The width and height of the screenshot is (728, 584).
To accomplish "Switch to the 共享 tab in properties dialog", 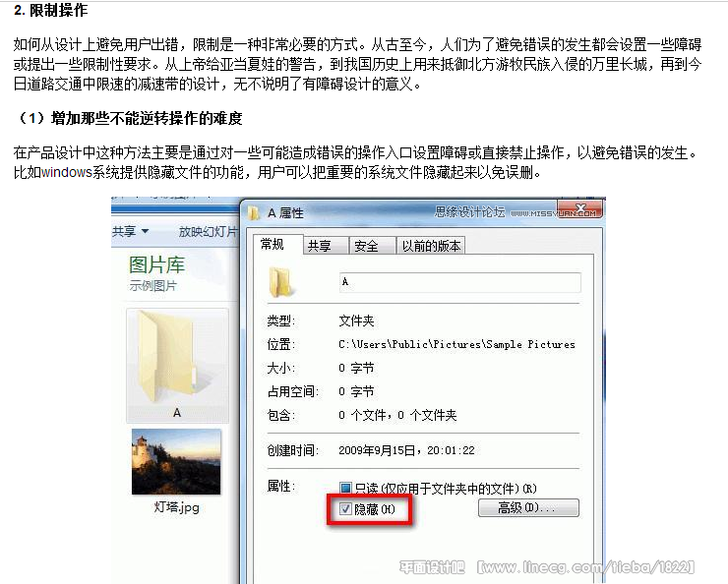I will tap(320, 246).
